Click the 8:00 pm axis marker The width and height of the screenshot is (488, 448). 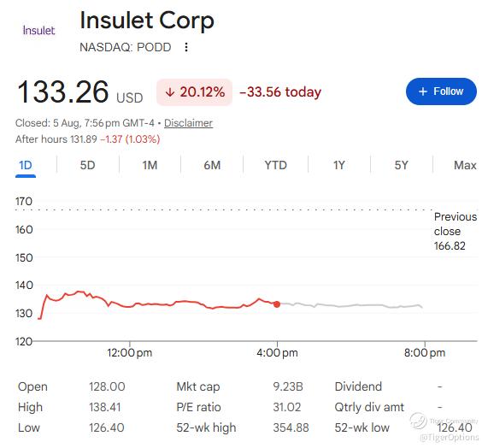pyautogui.click(x=425, y=353)
